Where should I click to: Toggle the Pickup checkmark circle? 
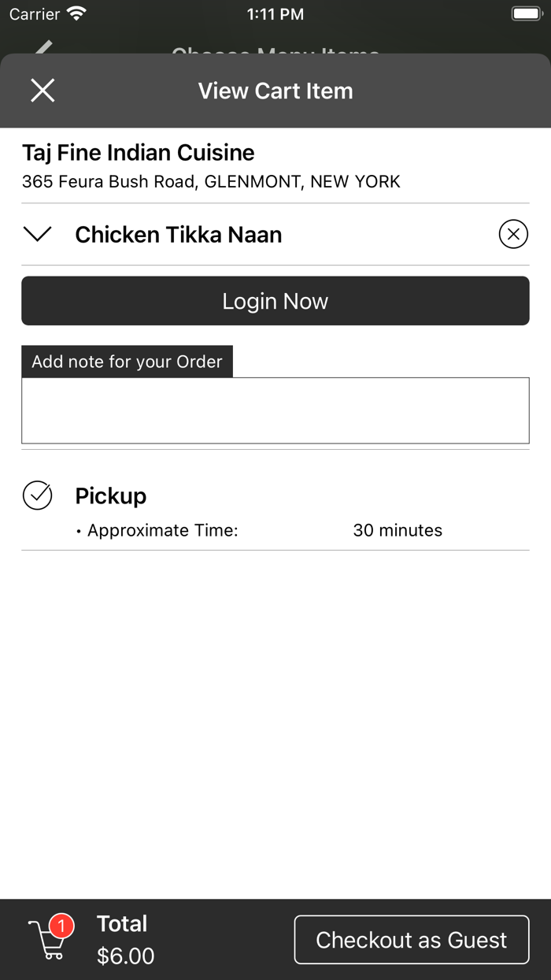37,496
